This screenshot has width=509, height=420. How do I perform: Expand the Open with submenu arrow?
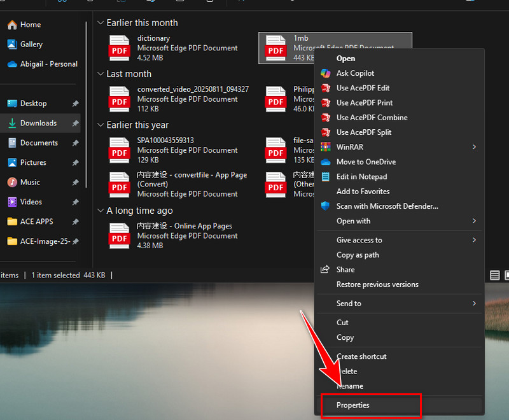(x=474, y=221)
